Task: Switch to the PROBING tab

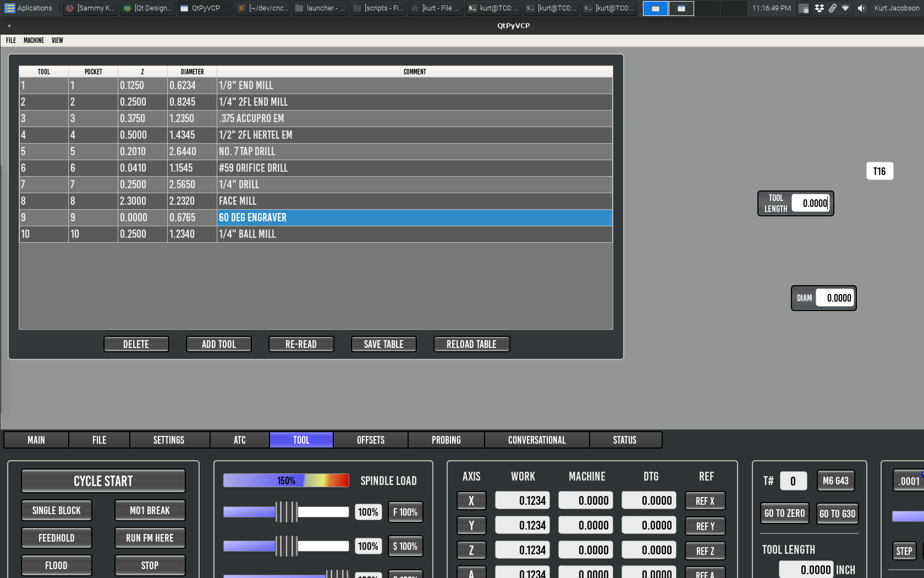Action: [446, 440]
